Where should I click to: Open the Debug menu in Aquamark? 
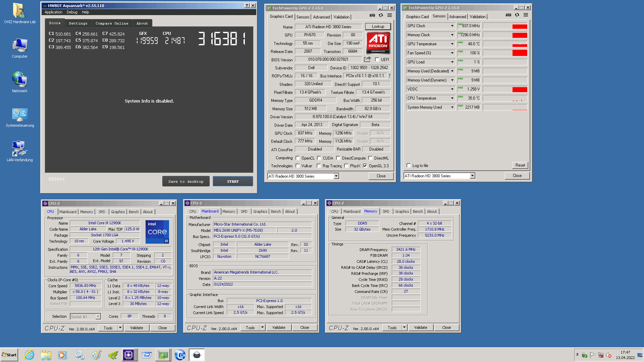click(x=72, y=12)
